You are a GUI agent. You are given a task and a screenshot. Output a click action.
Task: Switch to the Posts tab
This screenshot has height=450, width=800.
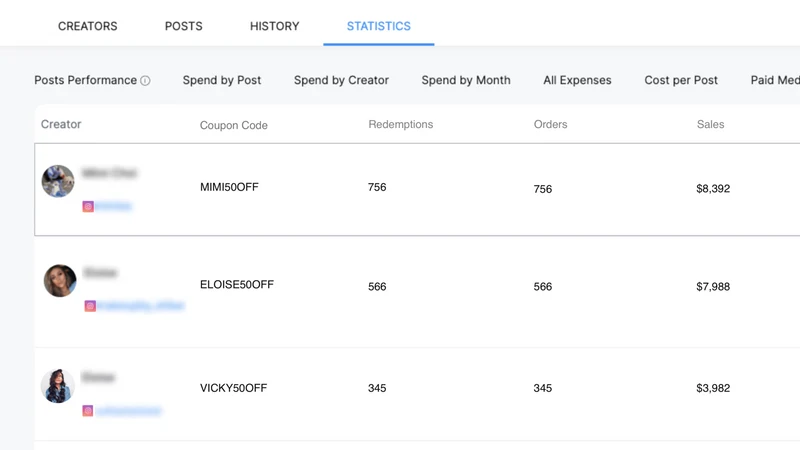point(184,26)
